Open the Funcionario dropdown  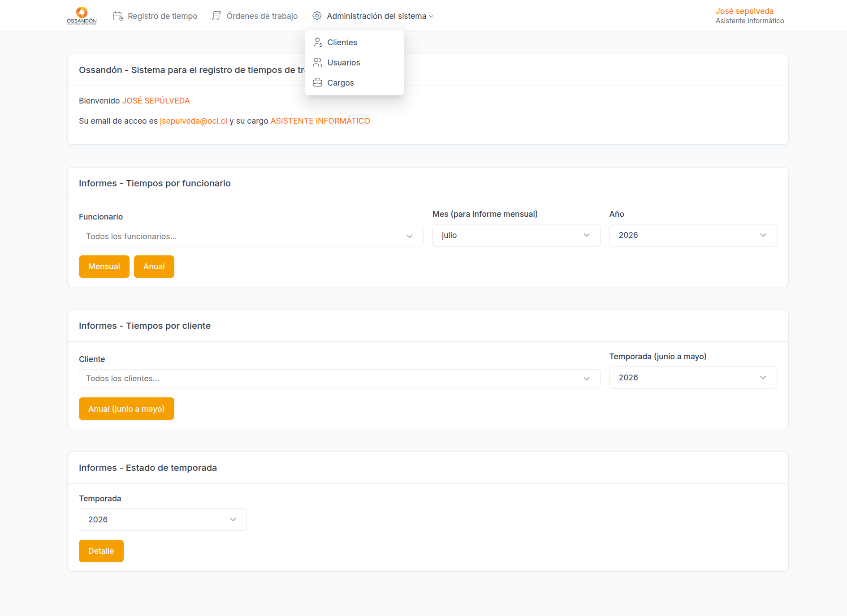[x=251, y=237]
